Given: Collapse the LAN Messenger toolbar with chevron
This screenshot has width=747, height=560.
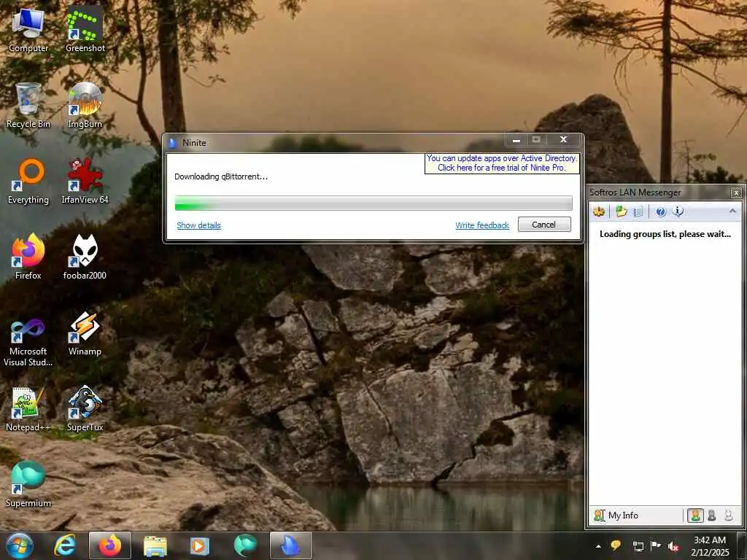Looking at the screenshot, I should (x=732, y=211).
